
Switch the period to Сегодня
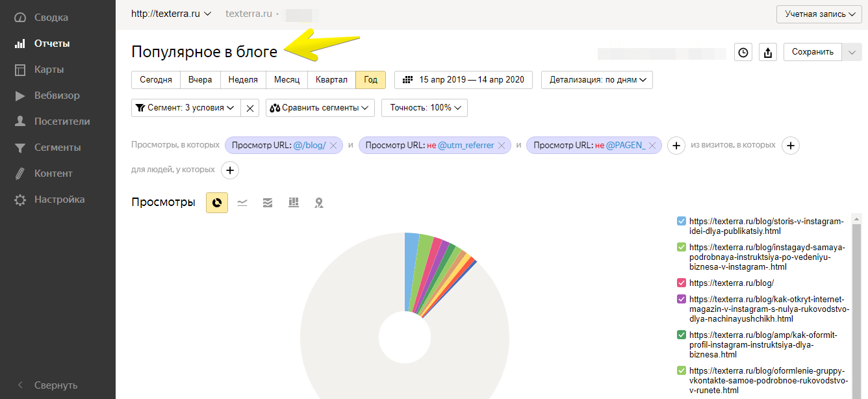tap(156, 80)
